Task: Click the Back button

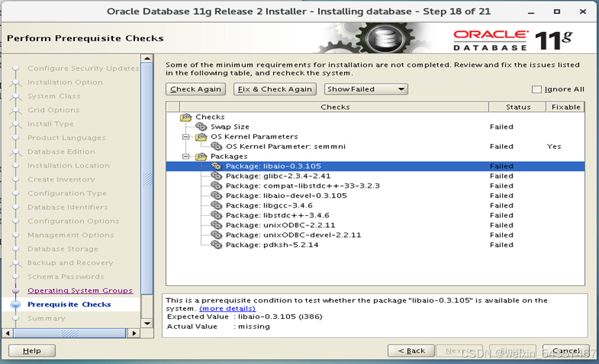Action: tap(411, 351)
